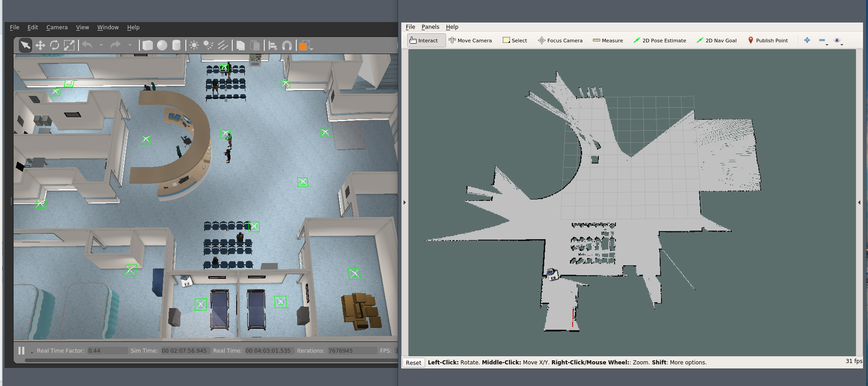Activate the Focus Camera tool in RViz
Image resolution: width=868 pixels, height=386 pixels.
(560, 41)
